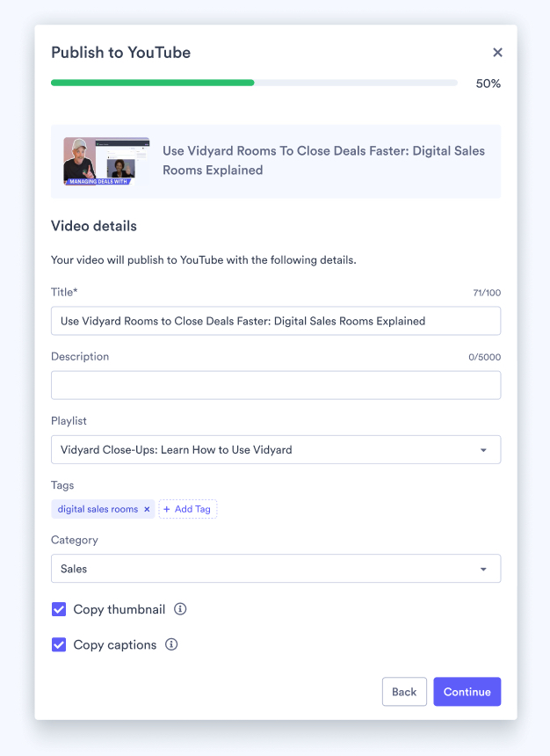The height and width of the screenshot is (756, 550).
Task: Remove the digital sales rooms tag
Action: click(147, 509)
